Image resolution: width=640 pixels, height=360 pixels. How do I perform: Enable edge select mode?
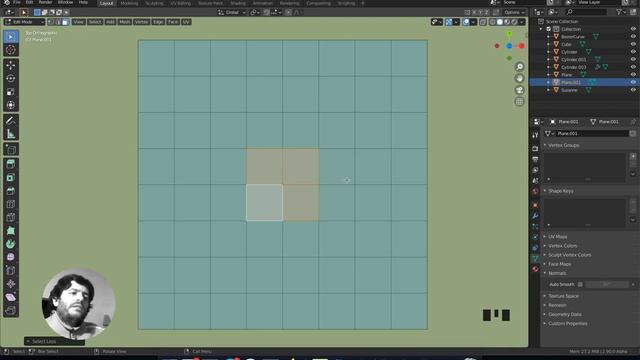coord(58,22)
